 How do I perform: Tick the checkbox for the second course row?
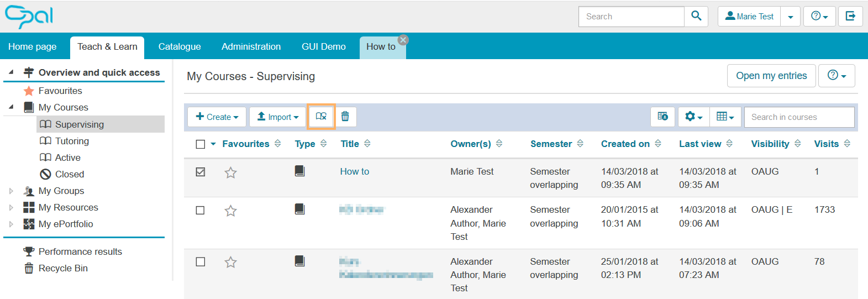pyautogui.click(x=201, y=211)
